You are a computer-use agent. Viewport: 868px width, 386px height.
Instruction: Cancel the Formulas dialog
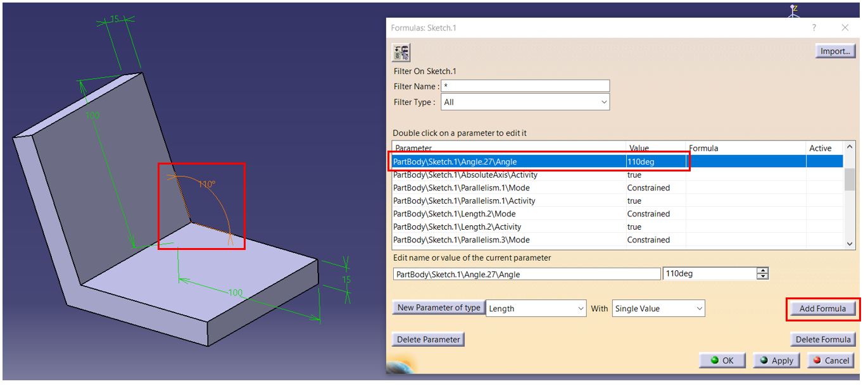[x=831, y=360]
